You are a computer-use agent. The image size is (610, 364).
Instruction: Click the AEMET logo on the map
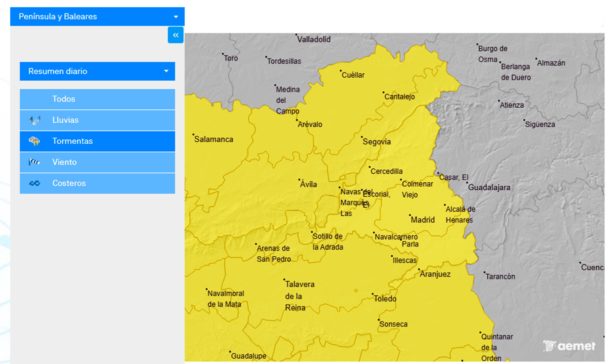coord(569,346)
